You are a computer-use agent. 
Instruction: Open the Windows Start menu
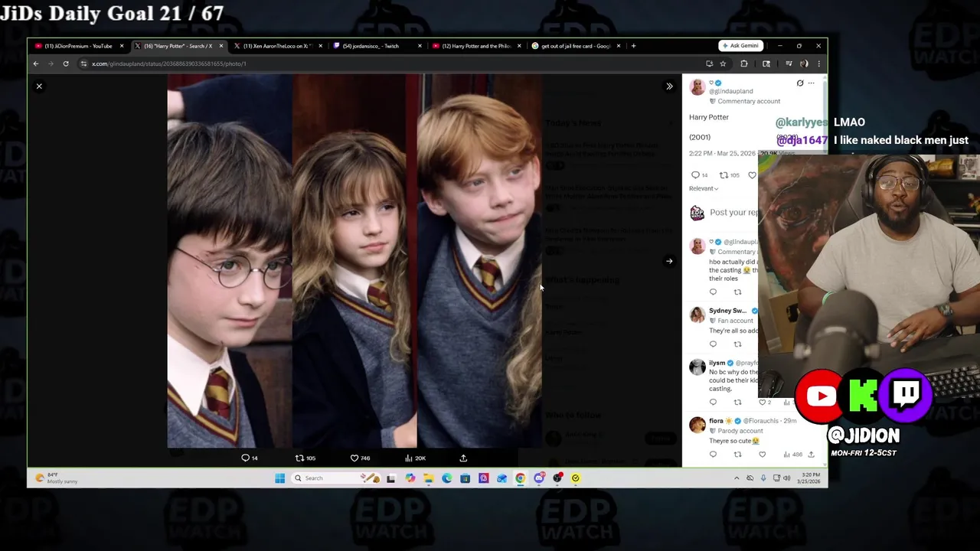click(280, 478)
